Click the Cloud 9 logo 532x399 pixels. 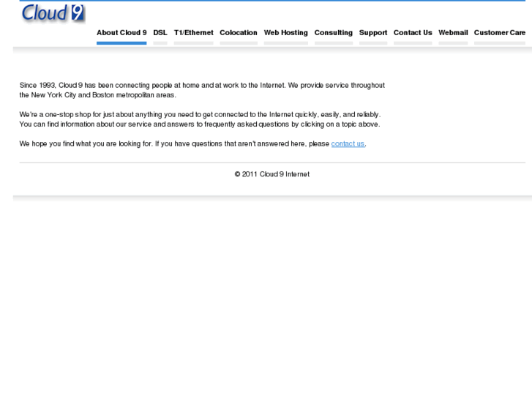coord(53,14)
